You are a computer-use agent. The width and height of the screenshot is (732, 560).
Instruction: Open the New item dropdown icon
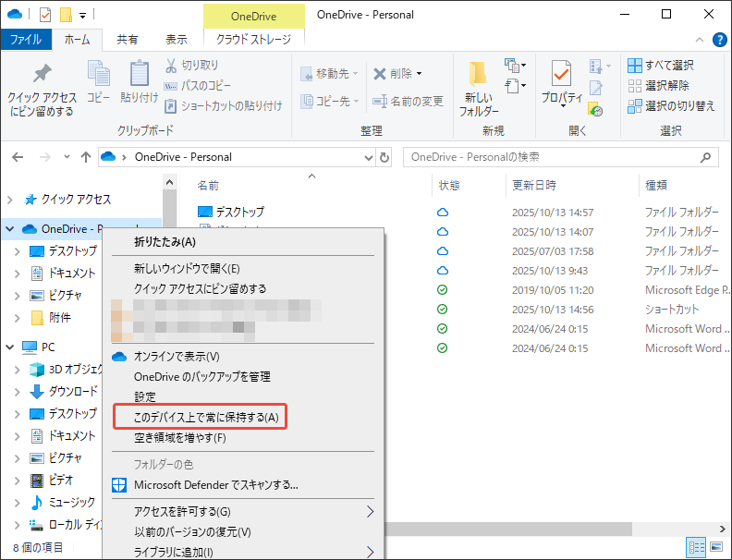pos(516,66)
